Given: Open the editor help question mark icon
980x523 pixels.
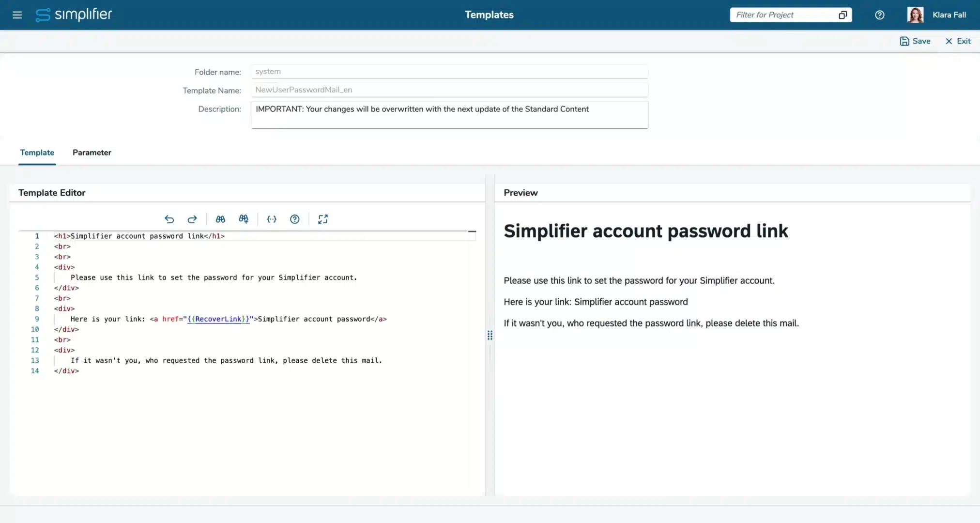Looking at the screenshot, I should pyautogui.click(x=294, y=219).
